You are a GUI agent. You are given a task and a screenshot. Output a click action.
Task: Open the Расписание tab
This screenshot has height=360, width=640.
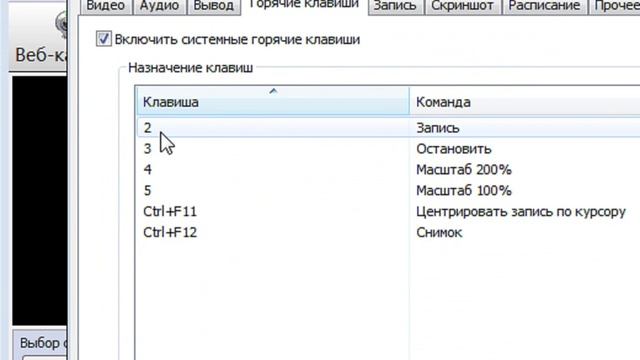pos(544,6)
